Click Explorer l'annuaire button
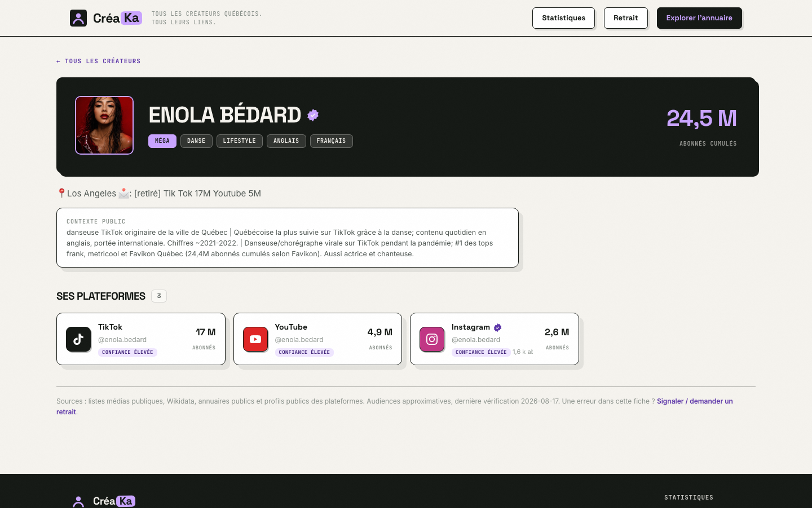 click(x=699, y=18)
